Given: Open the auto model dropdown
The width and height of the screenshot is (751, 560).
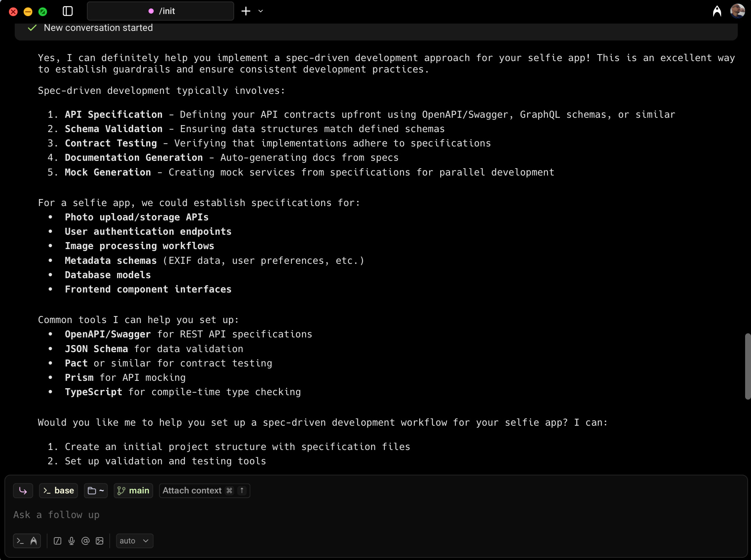Looking at the screenshot, I should tap(134, 541).
